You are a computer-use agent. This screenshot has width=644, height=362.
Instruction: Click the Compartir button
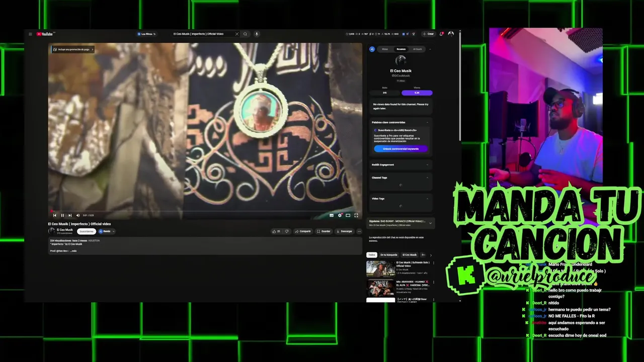pyautogui.click(x=303, y=231)
